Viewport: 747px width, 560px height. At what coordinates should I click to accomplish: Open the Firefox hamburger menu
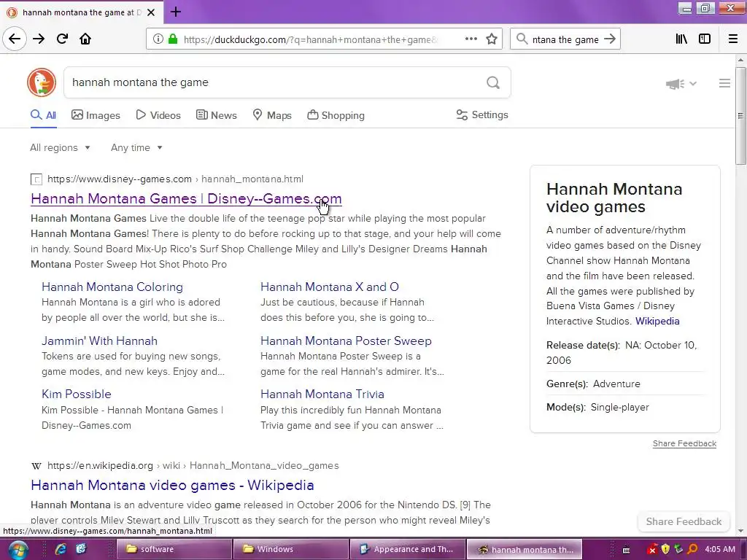coord(732,39)
